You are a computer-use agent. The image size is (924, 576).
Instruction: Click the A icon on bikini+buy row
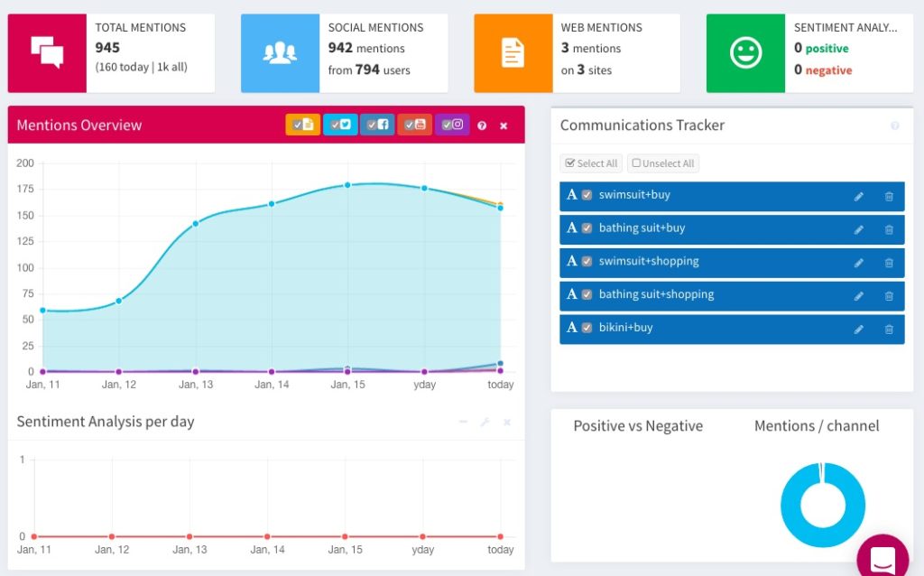click(x=571, y=327)
